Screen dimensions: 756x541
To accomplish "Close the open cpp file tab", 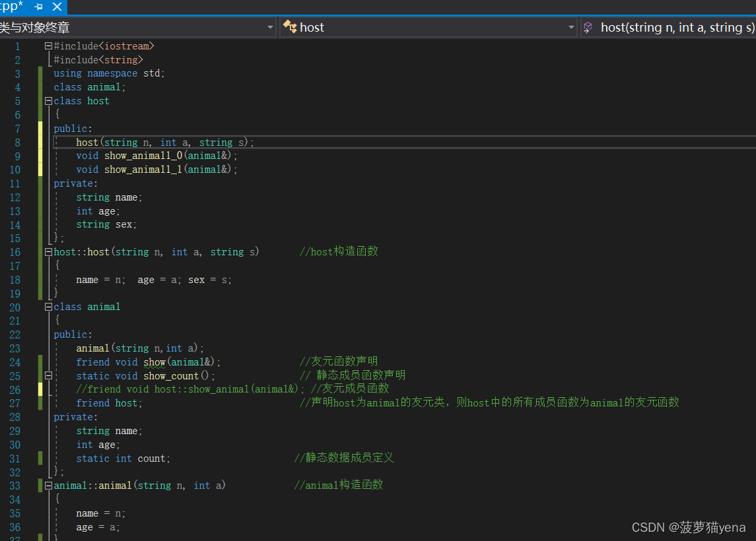I will tap(57, 7).
